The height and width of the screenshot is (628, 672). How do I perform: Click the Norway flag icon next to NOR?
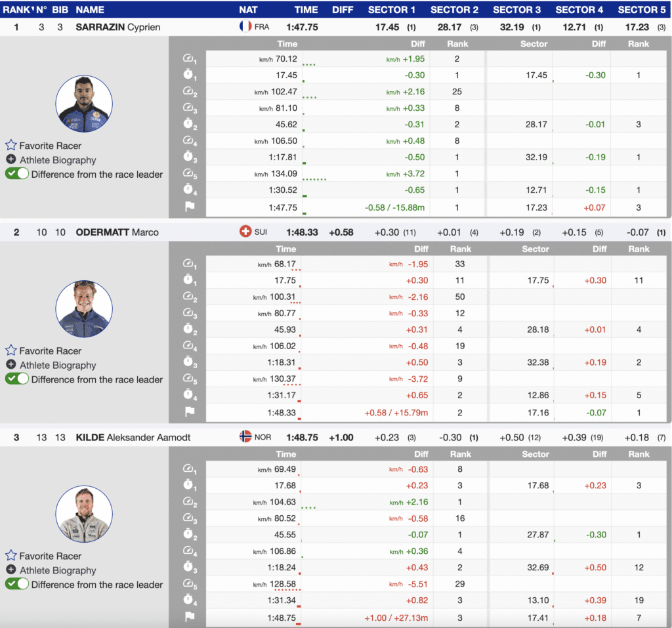click(x=245, y=437)
